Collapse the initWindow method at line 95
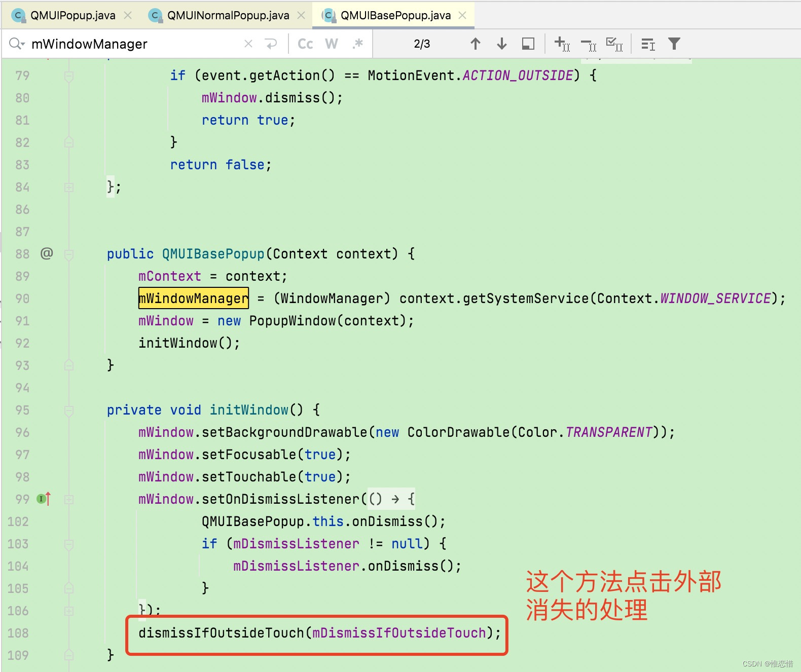Image resolution: width=801 pixels, height=672 pixels. (x=69, y=410)
